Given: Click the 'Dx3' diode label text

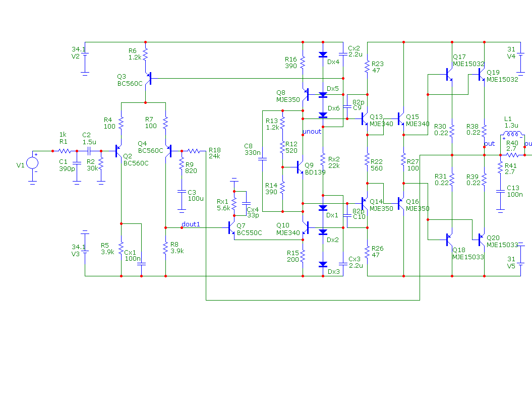Looking at the screenshot, I should [334, 271].
